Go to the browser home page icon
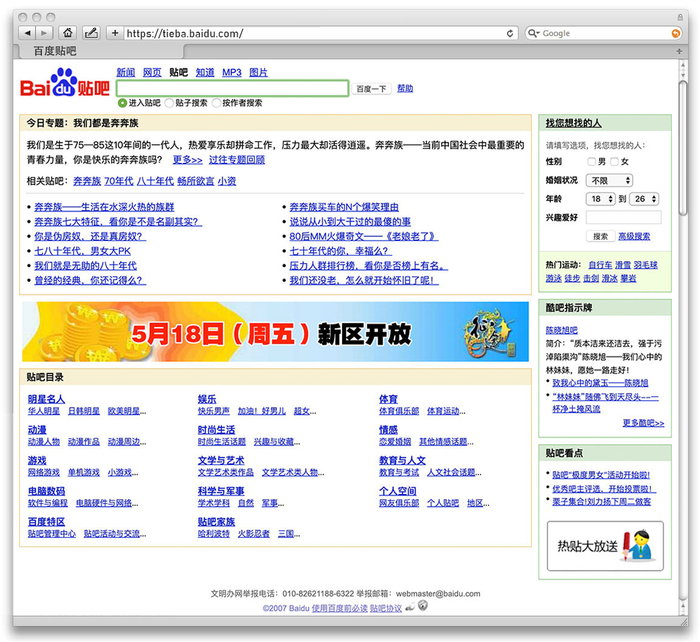The width and height of the screenshot is (700, 642). [x=68, y=33]
